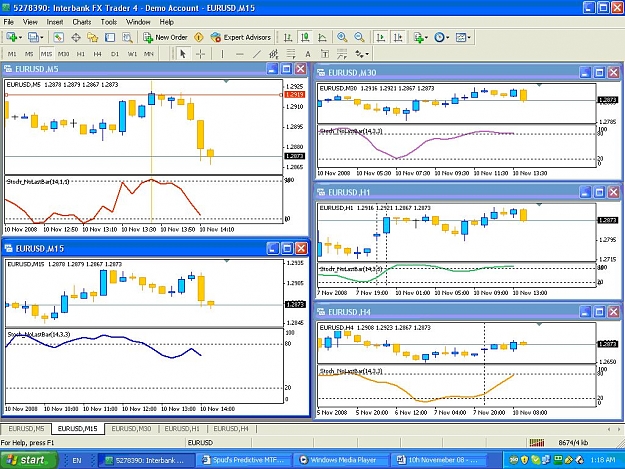Screen dimensions: 625x469
Task: Select the horizontal line drawing tool
Action: coord(240,54)
